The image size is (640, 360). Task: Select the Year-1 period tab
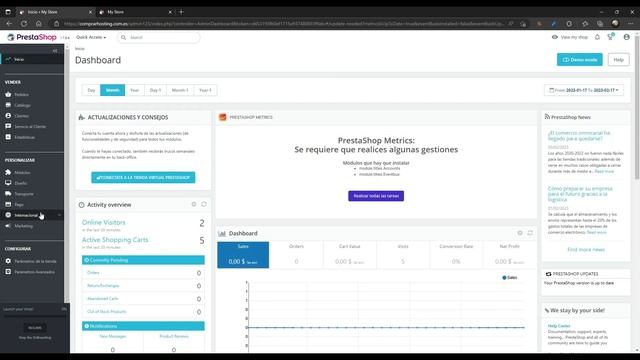click(205, 90)
